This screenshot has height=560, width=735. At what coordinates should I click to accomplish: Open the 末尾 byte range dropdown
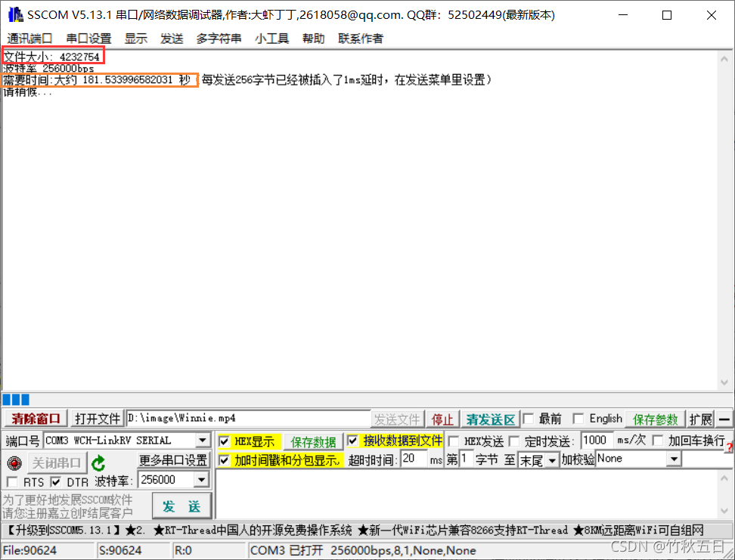tap(552, 458)
